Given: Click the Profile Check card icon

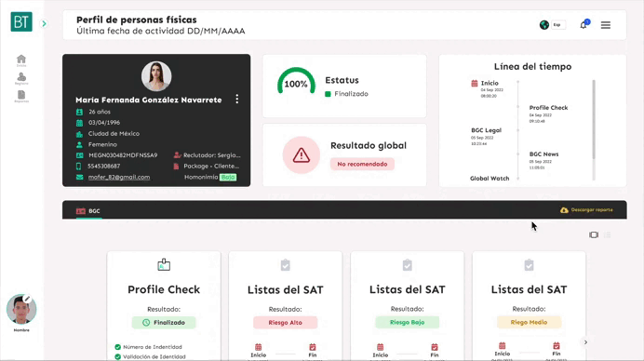Looking at the screenshot, I should tap(164, 264).
